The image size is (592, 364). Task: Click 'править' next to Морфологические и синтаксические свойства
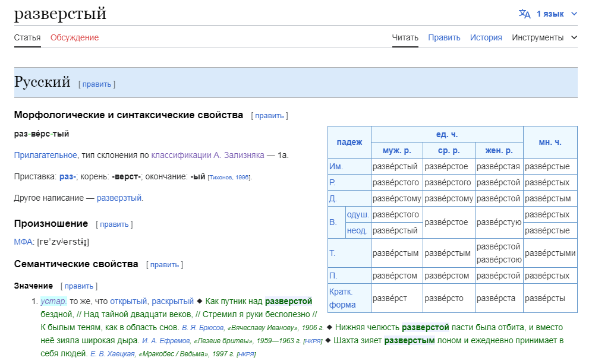coord(269,115)
